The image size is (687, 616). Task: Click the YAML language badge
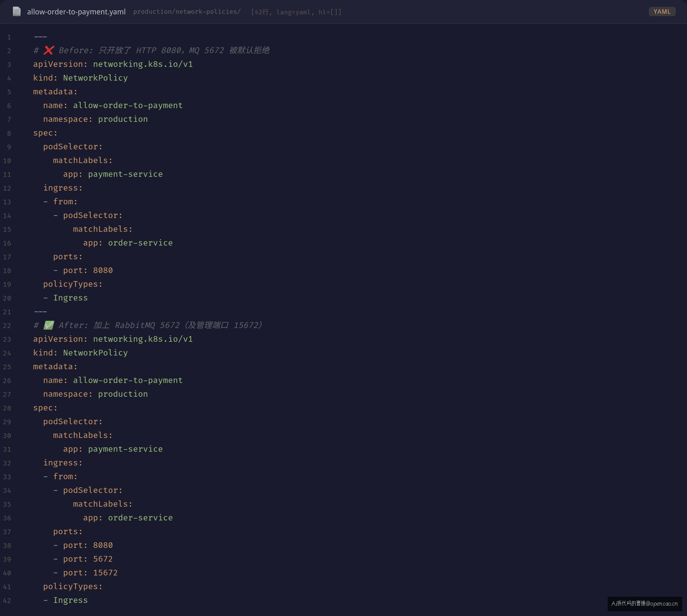662,12
